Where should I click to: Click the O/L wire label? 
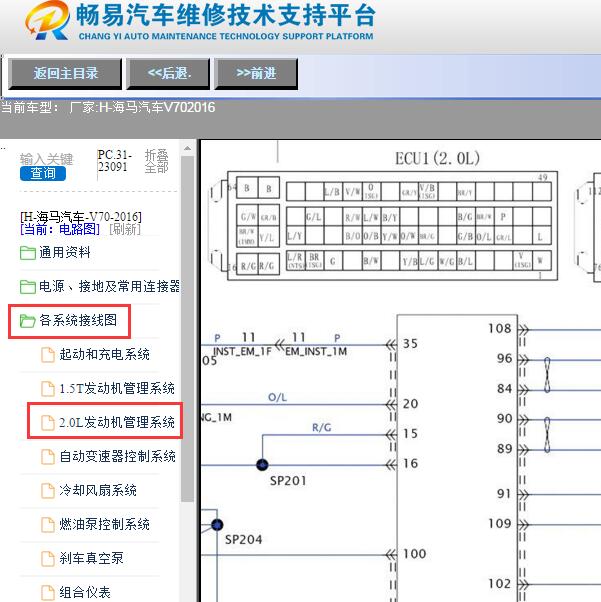pyautogui.click(x=277, y=397)
